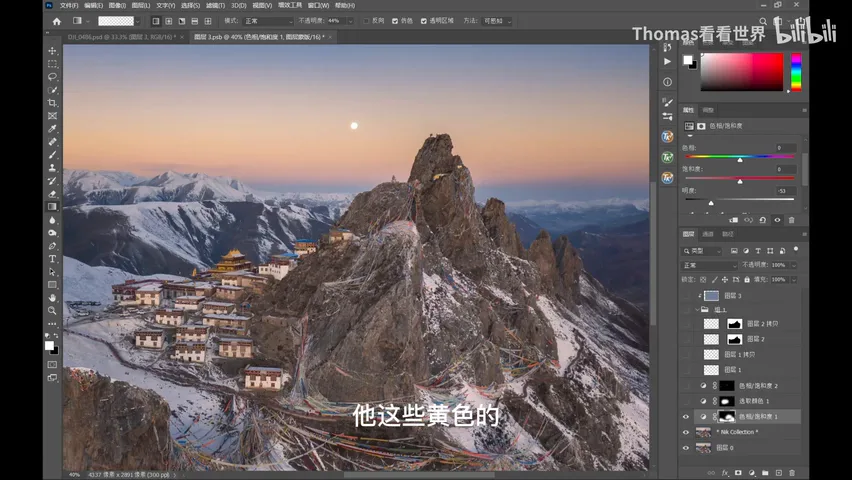Hide the 图层 0 layer
This screenshot has width=852, height=480.
[686, 448]
